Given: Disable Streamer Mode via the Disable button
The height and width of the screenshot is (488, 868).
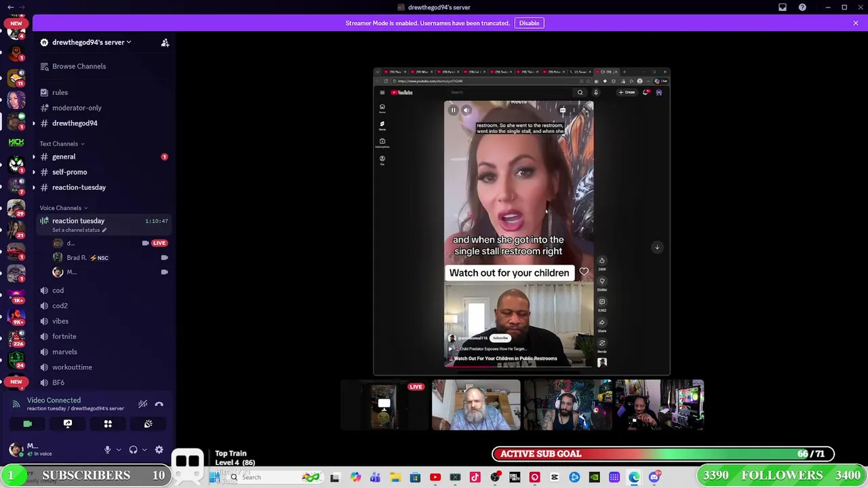Looking at the screenshot, I should pyautogui.click(x=529, y=23).
